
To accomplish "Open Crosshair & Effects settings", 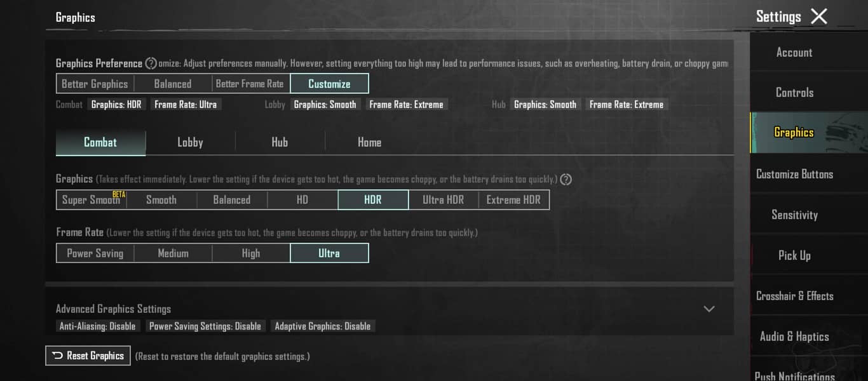I will (x=794, y=296).
